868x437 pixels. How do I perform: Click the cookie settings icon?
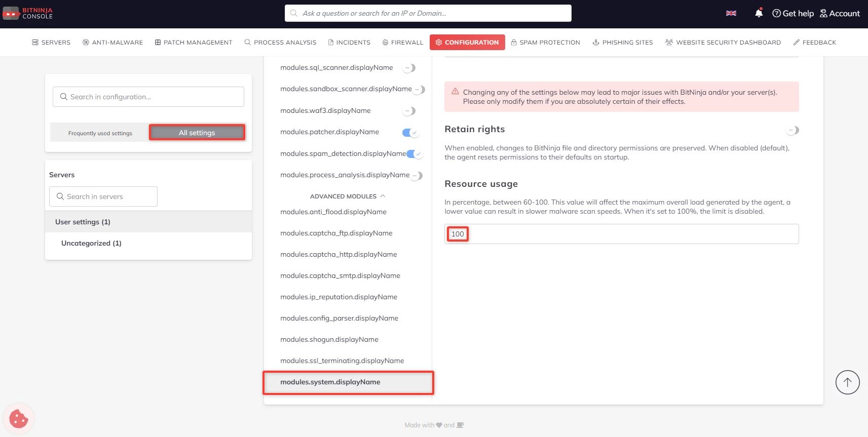19,419
